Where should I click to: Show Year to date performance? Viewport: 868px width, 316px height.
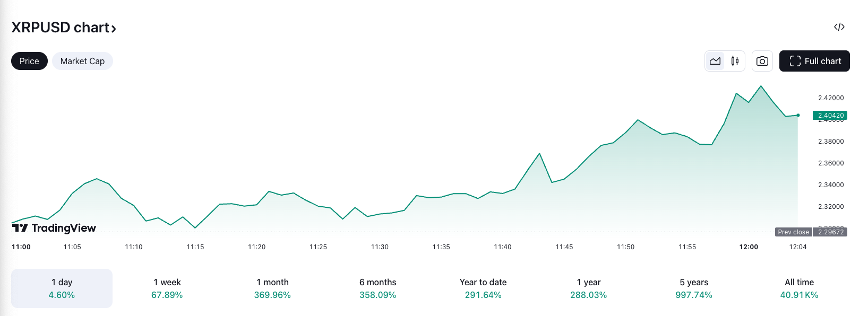483,288
